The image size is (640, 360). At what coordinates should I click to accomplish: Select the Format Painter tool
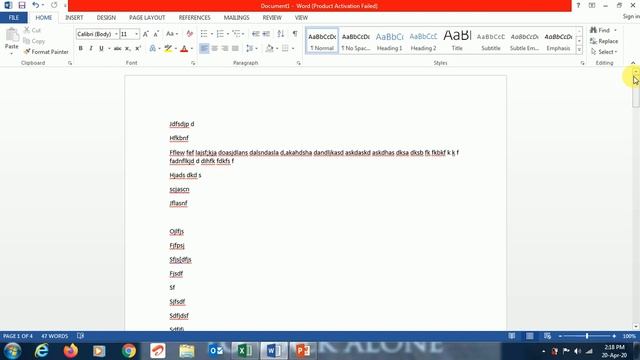pos(46,52)
